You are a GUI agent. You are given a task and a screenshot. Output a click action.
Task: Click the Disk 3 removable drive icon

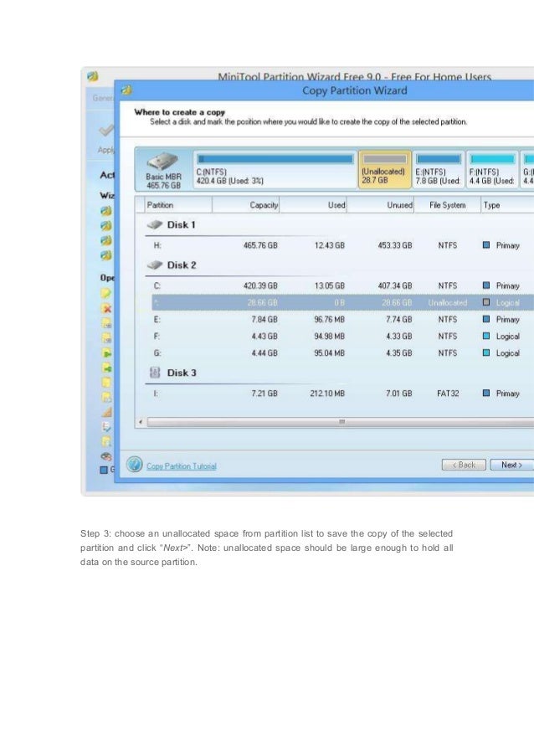(155, 373)
